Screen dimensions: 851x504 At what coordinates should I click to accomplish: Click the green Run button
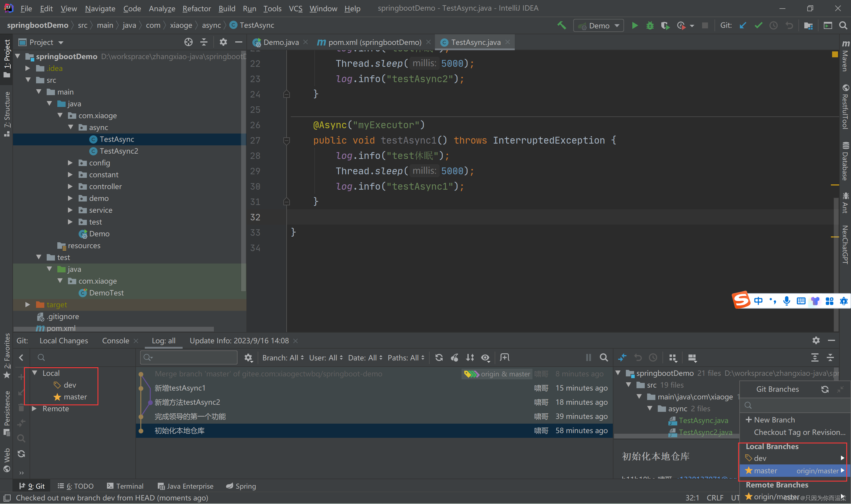click(x=634, y=25)
